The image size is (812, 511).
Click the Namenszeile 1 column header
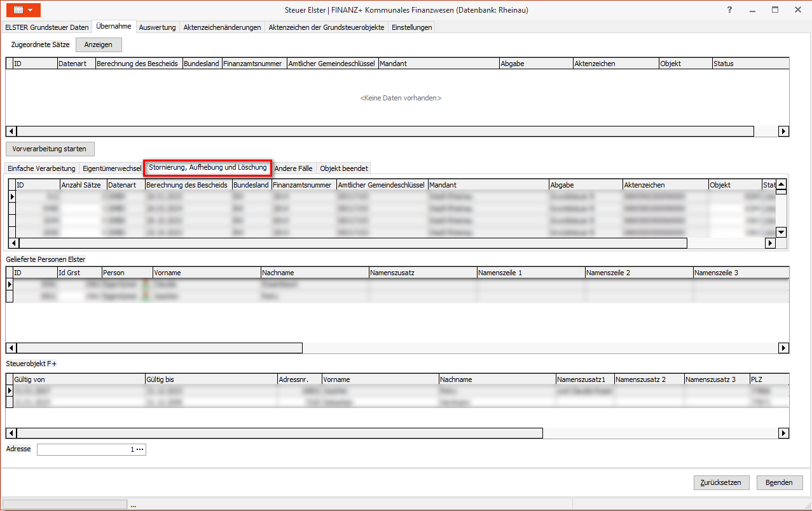coord(531,273)
